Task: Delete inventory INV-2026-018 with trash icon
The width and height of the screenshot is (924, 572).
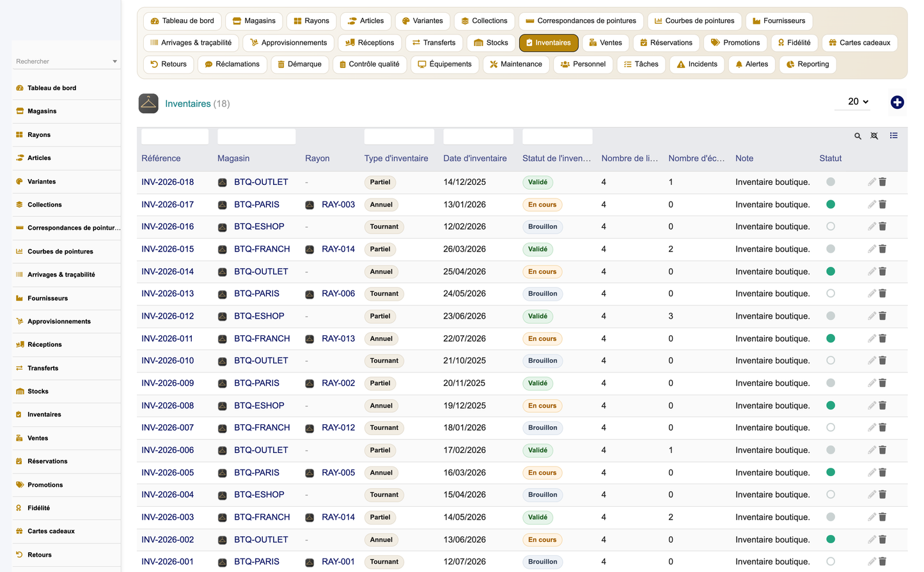Action: (x=882, y=182)
